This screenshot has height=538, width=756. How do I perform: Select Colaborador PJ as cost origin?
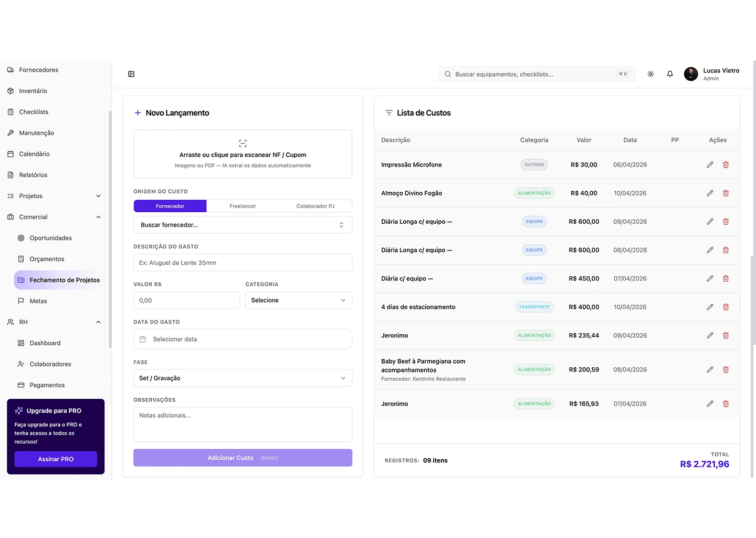click(315, 206)
